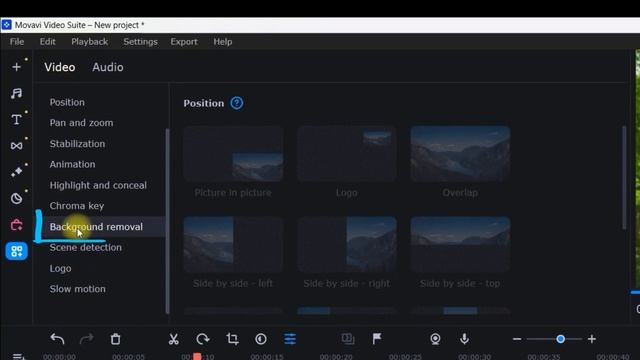Select Position in tools list
This screenshot has width=640, height=360.
coord(67,102)
